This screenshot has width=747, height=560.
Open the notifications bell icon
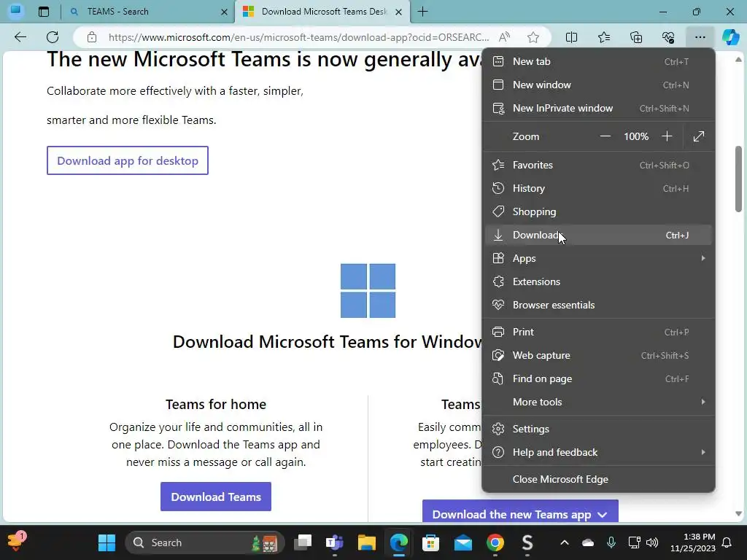pyautogui.click(x=727, y=542)
